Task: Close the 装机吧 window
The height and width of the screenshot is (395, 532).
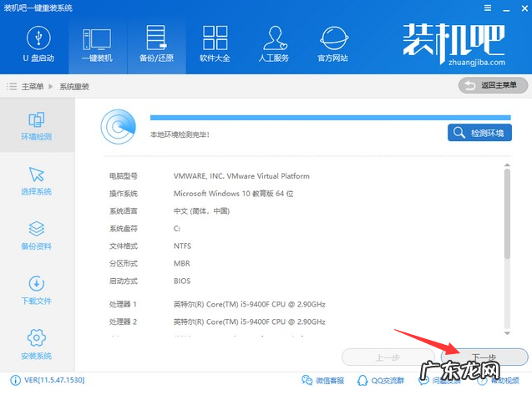Action: click(x=524, y=8)
